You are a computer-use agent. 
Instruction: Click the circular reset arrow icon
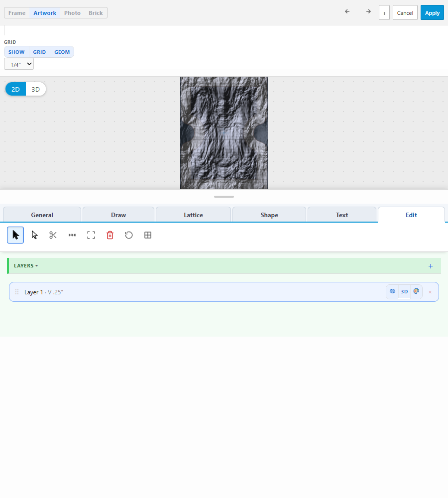click(x=129, y=235)
